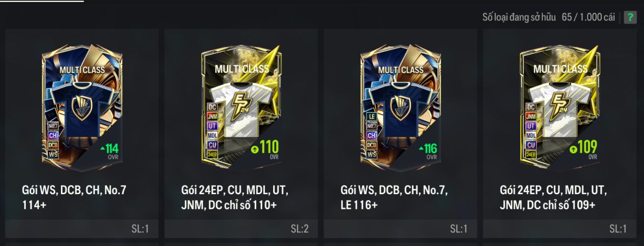Image resolution: width=644 pixels, height=246 pixels.
Task: Click the JNM badge on the 110 OVR card
Action: [212, 116]
